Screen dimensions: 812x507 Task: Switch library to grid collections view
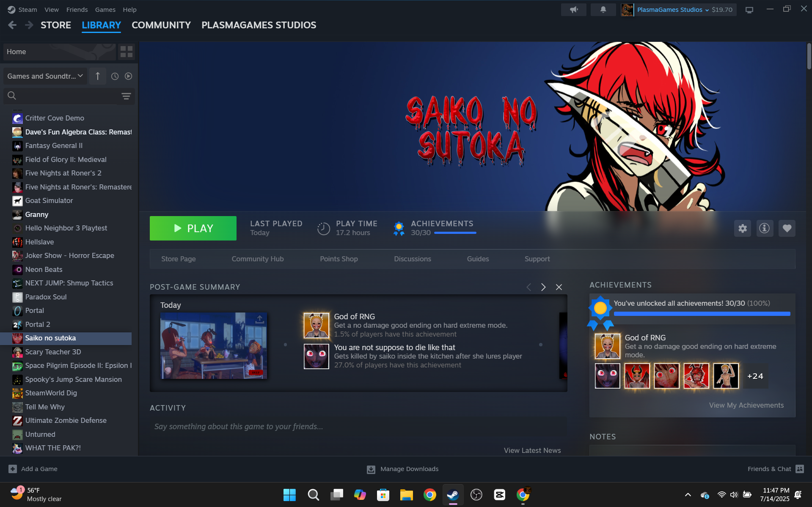point(127,52)
